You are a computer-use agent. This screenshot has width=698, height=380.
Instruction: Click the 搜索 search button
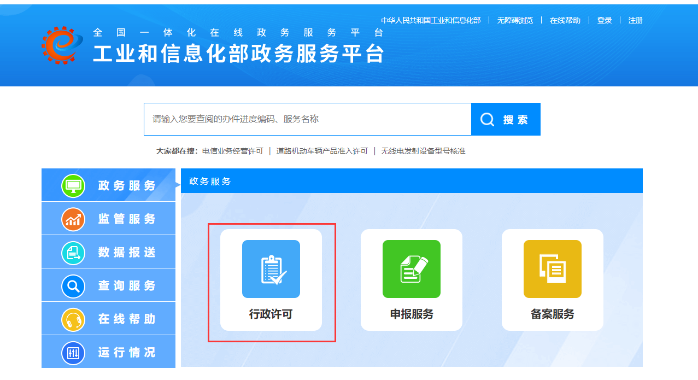506,119
